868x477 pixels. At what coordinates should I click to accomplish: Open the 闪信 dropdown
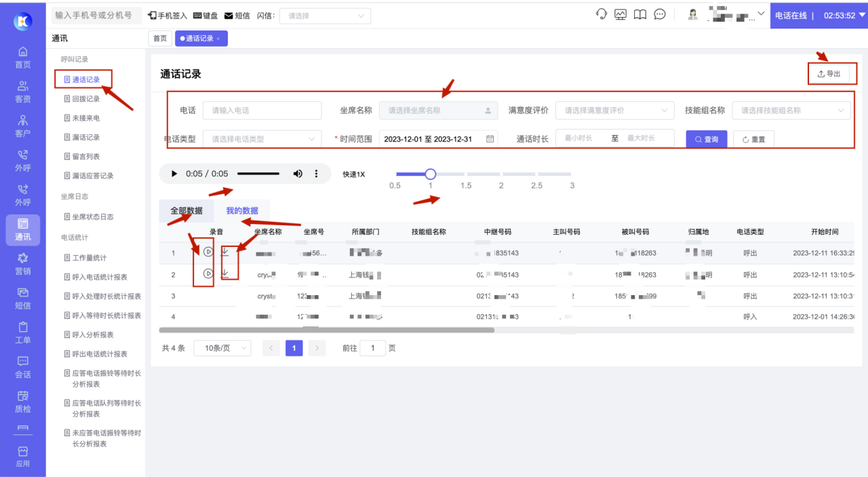click(x=325, y=16)
